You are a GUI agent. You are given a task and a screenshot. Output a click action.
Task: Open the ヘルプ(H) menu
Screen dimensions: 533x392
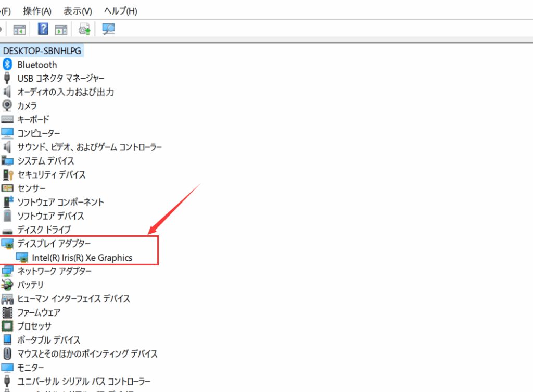[120, 11]
